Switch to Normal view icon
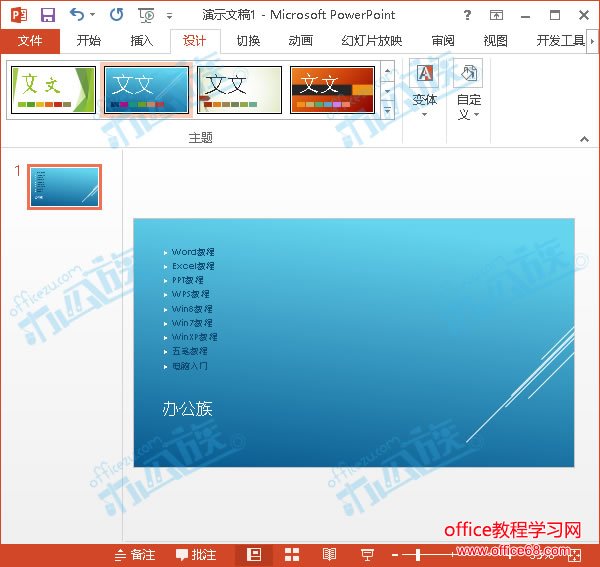This screenshot has height=567, width=600. coord(254,555)
